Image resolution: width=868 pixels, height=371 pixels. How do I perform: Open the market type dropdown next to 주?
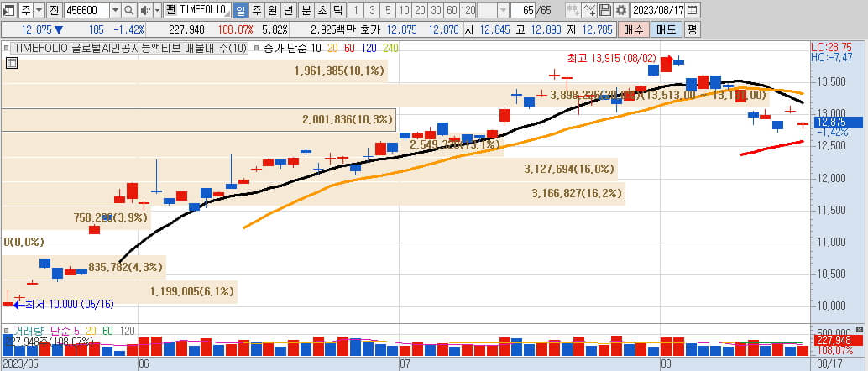pos(39,9)
